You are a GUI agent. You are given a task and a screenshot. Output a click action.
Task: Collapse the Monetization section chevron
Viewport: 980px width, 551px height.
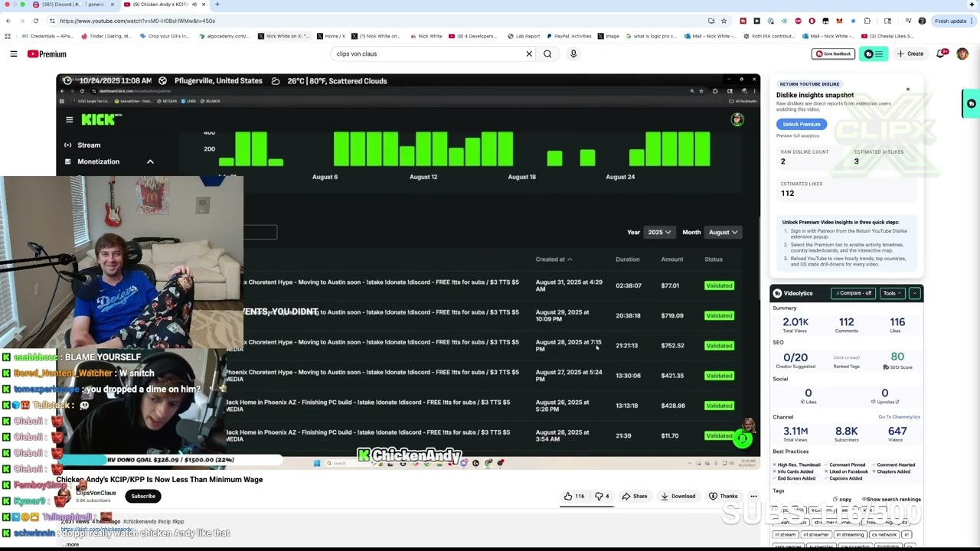click(150, 161)
